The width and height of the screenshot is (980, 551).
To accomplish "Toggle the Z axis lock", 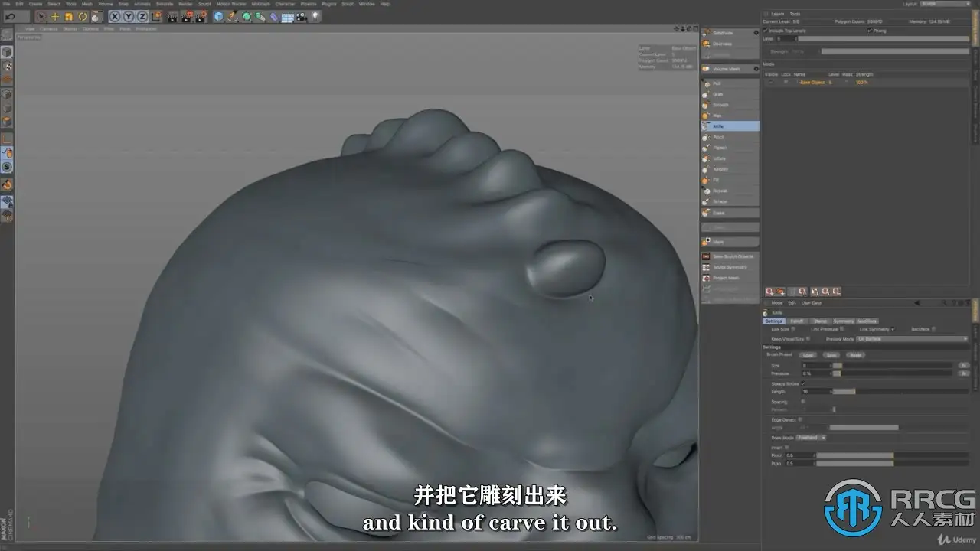I will tap(142, 16).
